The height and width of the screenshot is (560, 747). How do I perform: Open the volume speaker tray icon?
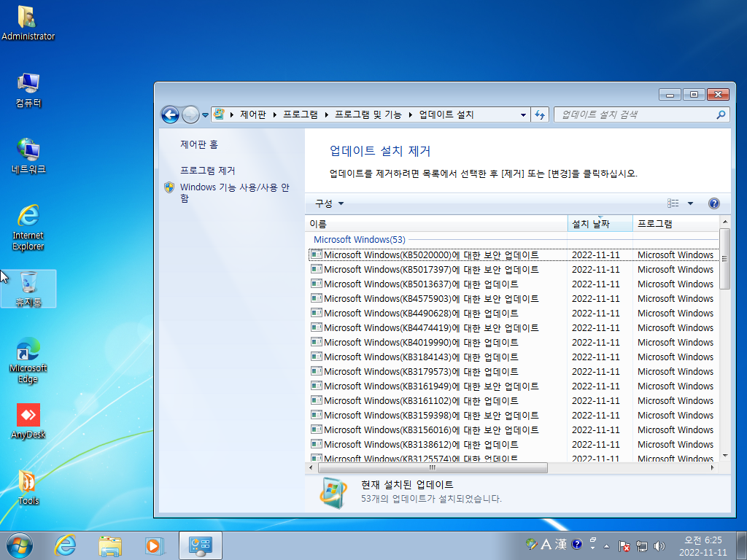[659, 545]
